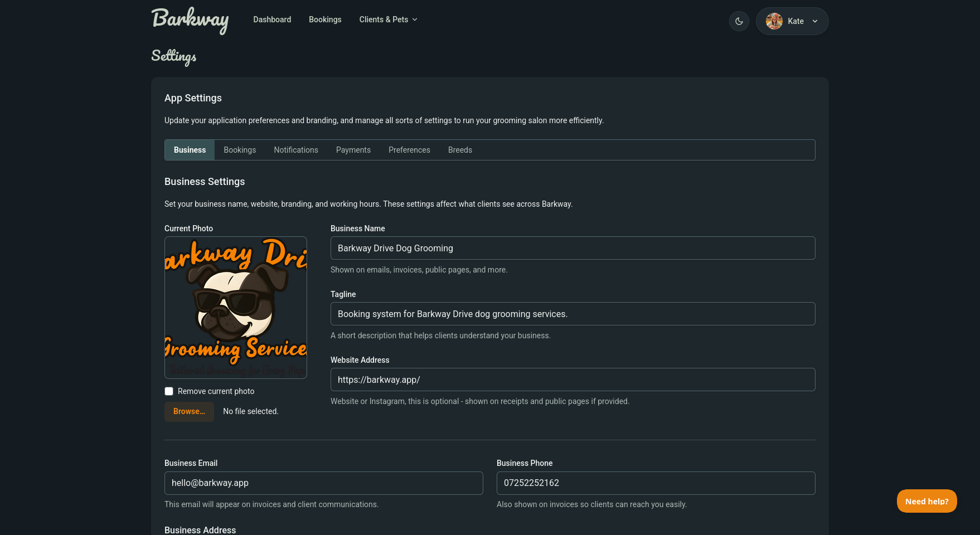This screenshot has height=535, width=980.
Task: Select the Business settings tab
Action: pyautogui.click(x=190, y=150)
